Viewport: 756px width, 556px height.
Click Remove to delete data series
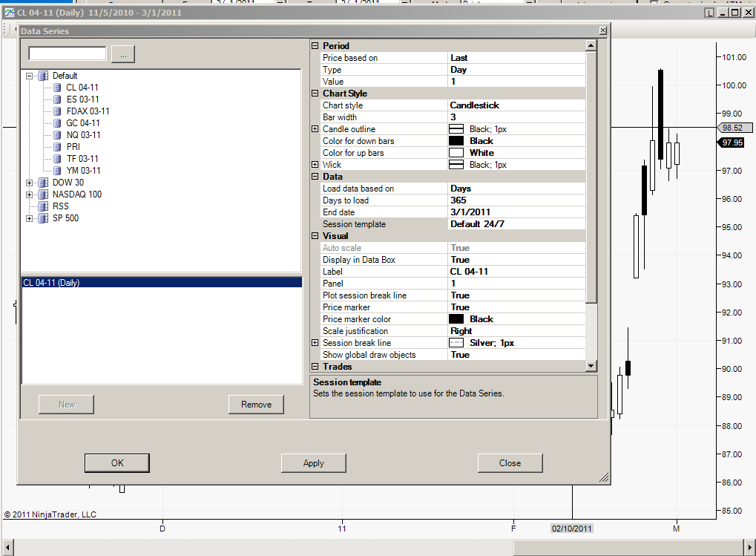click(x=256, y=405)
